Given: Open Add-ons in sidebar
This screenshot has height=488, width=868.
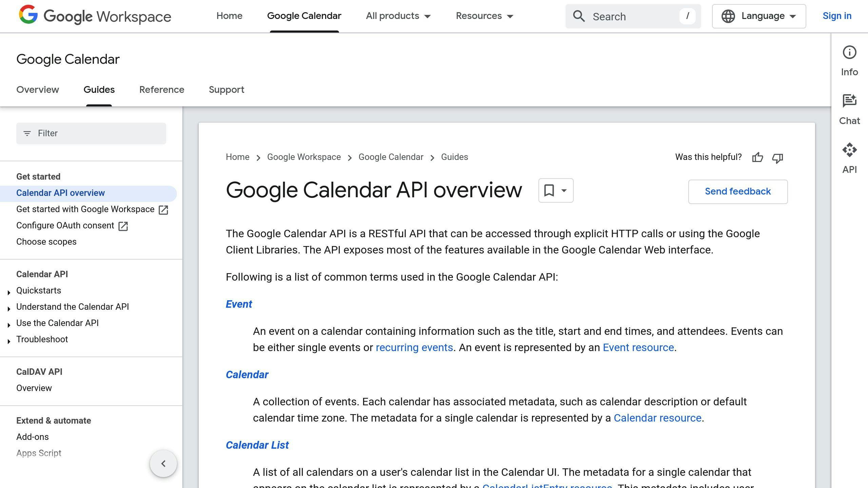Looking at the screenshot, I should coord(33,437).
